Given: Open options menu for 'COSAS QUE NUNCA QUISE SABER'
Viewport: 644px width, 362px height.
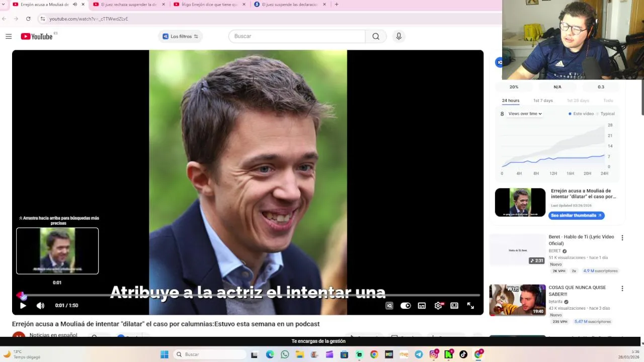Looking at the screenshot, I should (622, 289).
